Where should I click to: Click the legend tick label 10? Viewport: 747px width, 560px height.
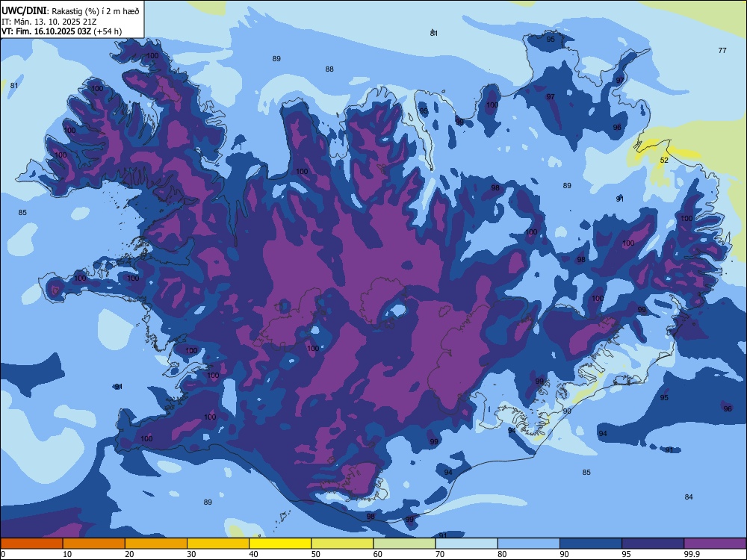(x=67, y=554)
